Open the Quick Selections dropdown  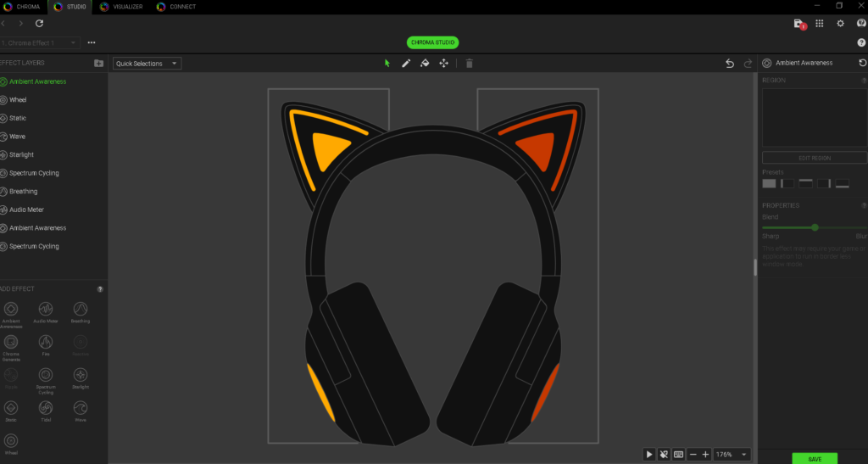click(x=147, y=63)
